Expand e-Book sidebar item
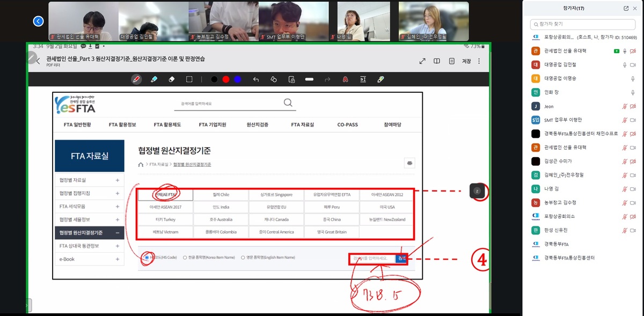Viewport: 644px width, 316px height. tap(90, 259)
